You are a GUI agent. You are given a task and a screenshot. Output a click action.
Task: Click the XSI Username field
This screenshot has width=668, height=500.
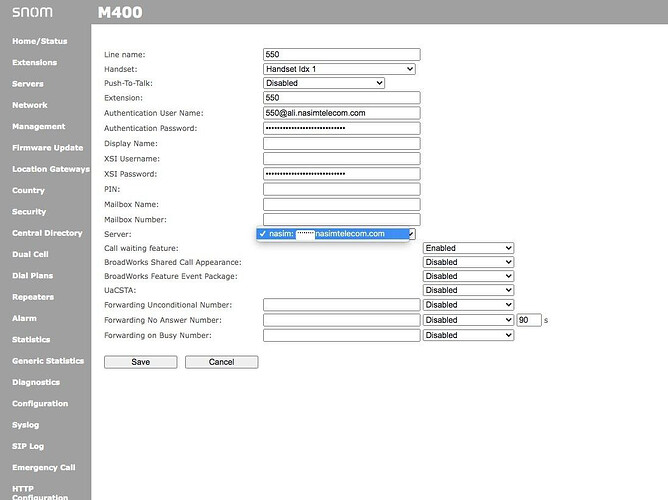tap(342, 158)
